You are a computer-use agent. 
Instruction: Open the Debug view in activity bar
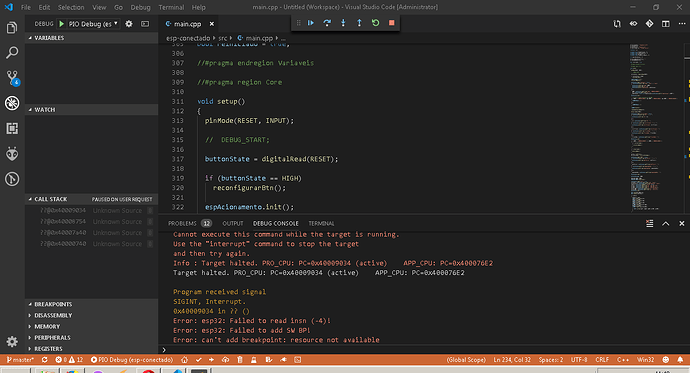coord(12,103)
